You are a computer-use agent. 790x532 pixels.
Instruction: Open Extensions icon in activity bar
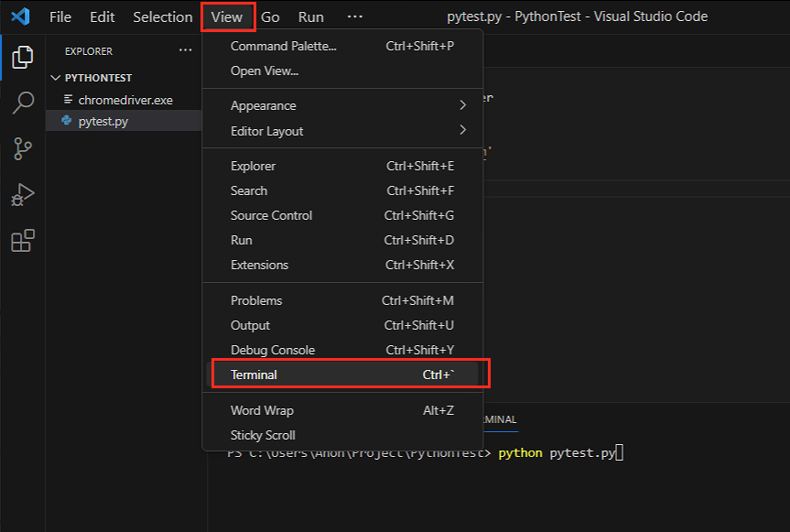tap(22, 241)
